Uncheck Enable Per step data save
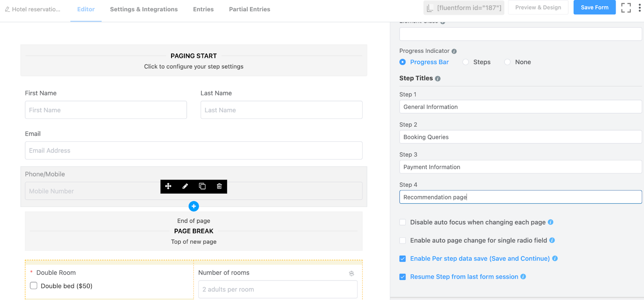This screenshot has width=644, height=300. (x=402, y=259)
